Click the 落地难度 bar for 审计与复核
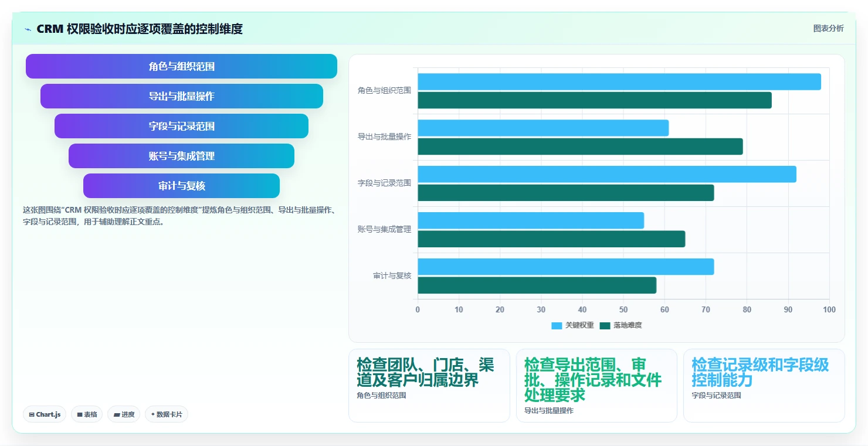This screenshot has width=868, height=446. (537, 285)
